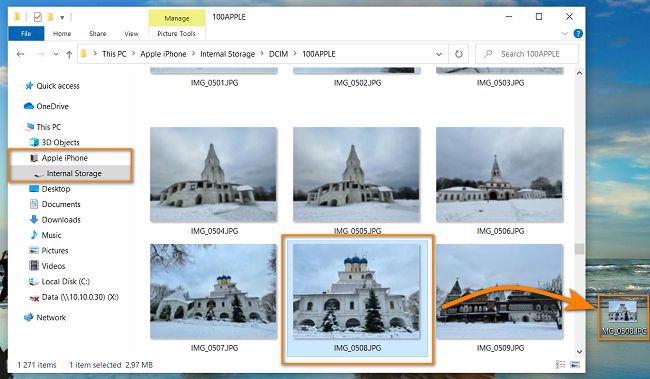Open Customize Quick Access Toolbar dropdown
Screen dimensions: 650x379
pos(62,17)
